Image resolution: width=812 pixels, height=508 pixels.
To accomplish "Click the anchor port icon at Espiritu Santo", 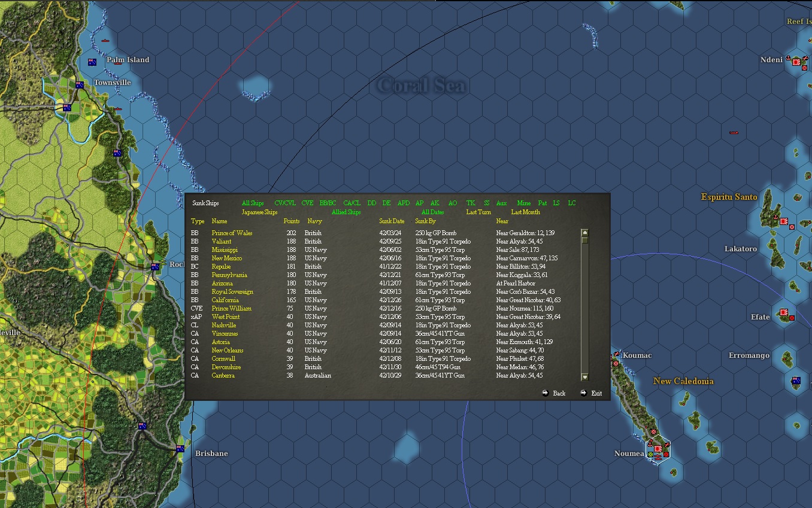I will point(775,217).
